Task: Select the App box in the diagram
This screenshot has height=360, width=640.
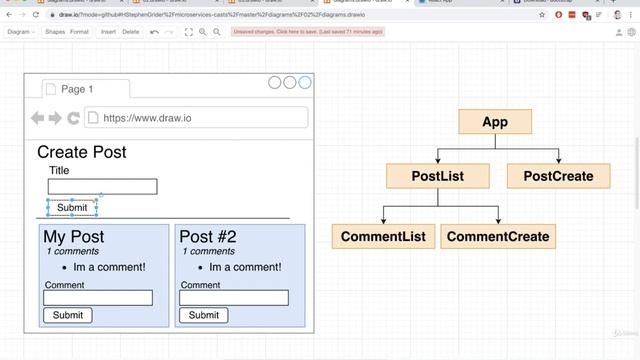Action: 495,122
